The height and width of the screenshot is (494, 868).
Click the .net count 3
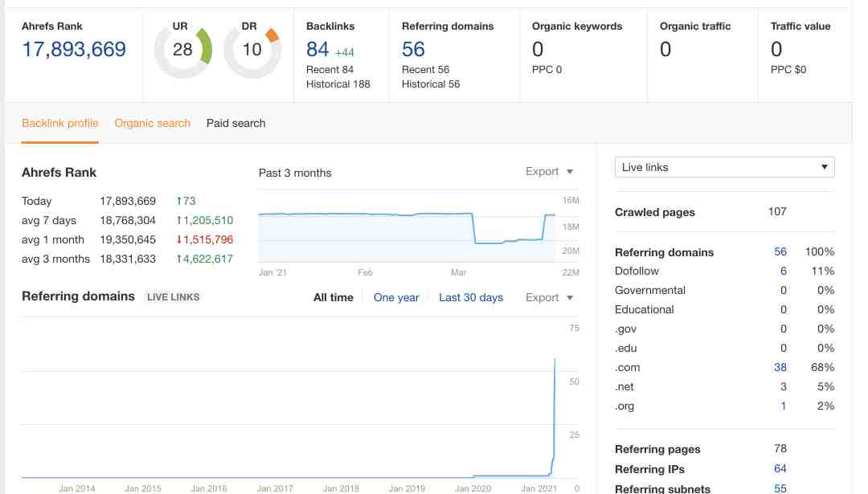(784, 386)
